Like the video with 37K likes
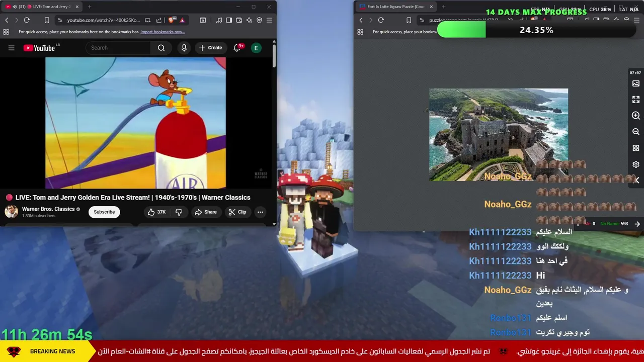Viewport: 644px width, 362px height. coord(156,212)
